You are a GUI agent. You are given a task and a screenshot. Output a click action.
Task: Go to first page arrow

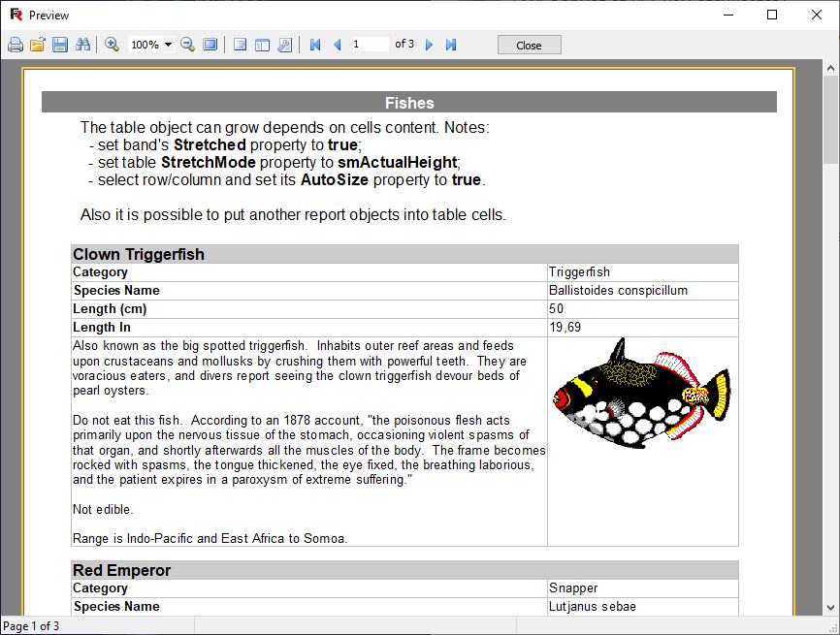pos(315,45)
